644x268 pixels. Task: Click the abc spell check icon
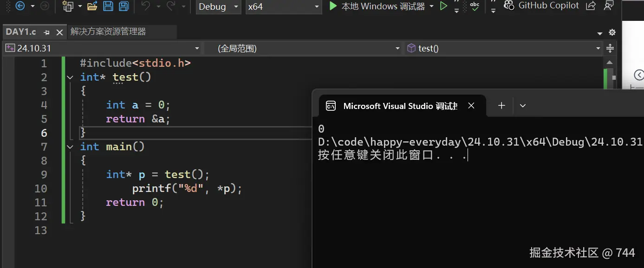click(x=475, y=6)
